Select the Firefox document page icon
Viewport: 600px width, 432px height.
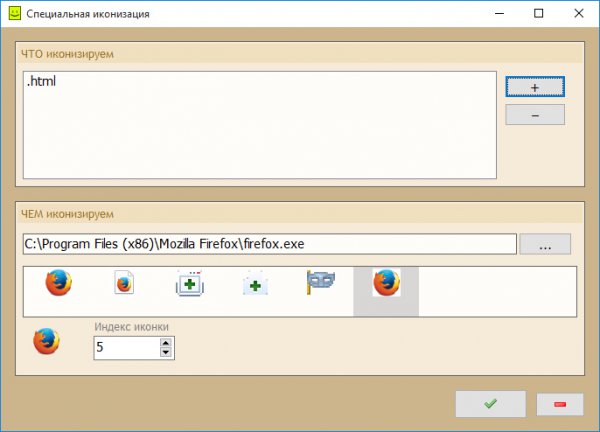pos(124,283)
